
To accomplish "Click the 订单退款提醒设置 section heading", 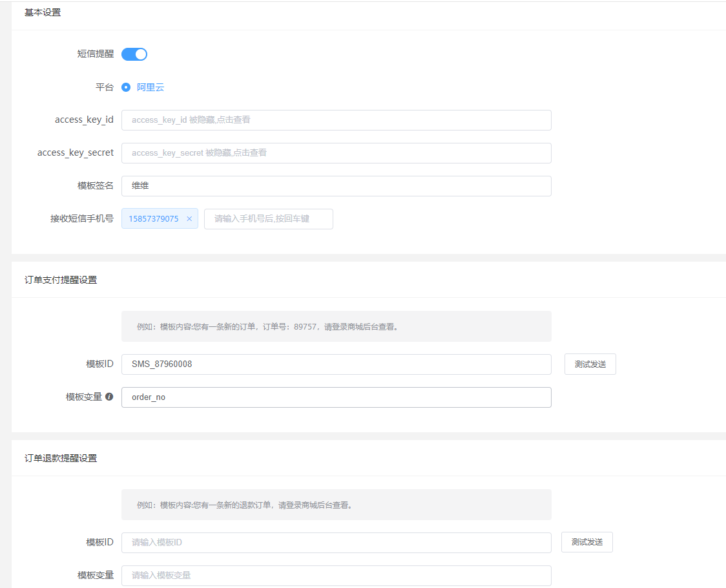I will click(61, 458).
